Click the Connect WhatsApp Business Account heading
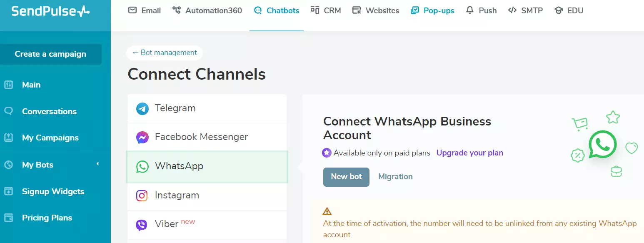 tap(407, 128)
